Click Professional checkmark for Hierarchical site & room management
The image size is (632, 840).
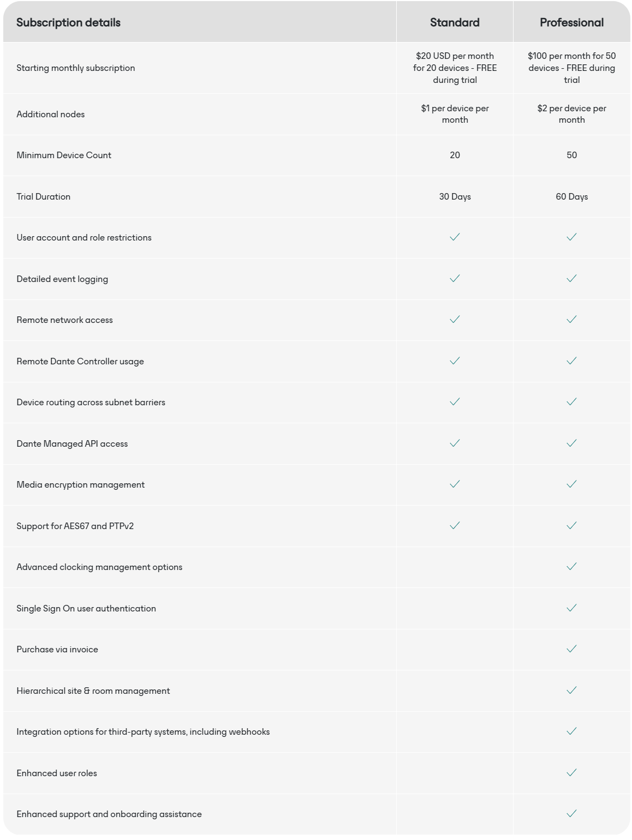(571, 690)
